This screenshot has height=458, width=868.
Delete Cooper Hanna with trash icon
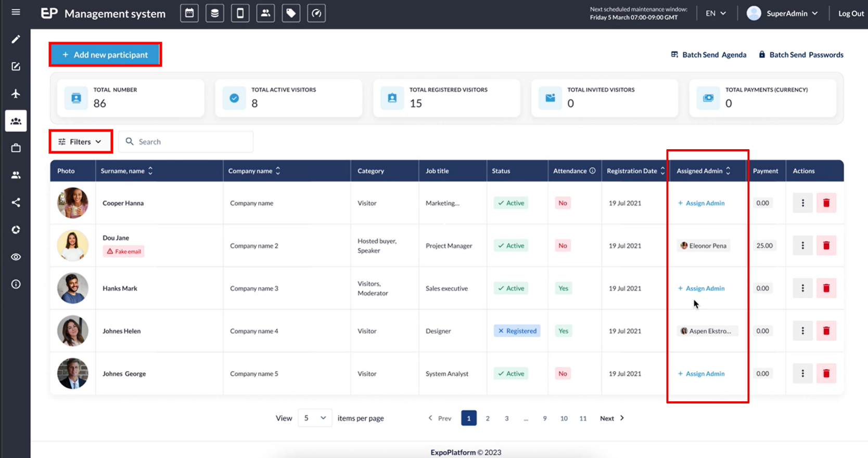pyautogui.click(x=826, y=203)
